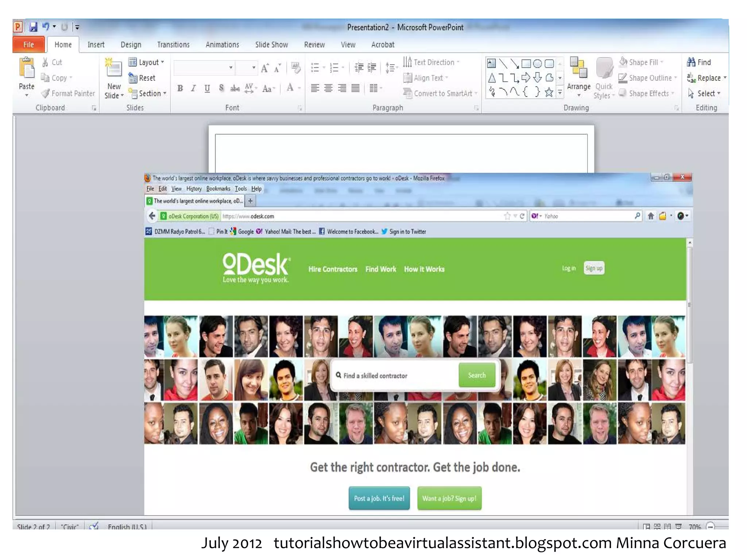
Task: Open the Bookmarks menu in Firefox
Action: pos(218,189)
